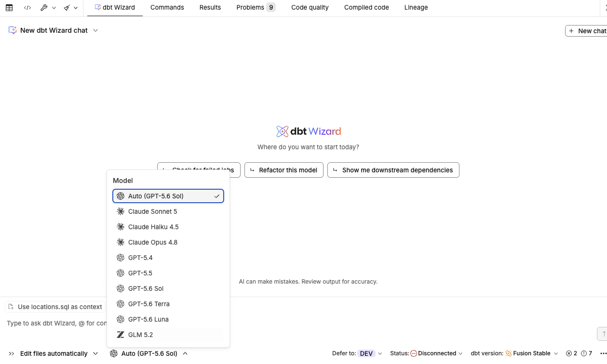Select GPT-5.6 Luna model

click(x=168, y=319)
